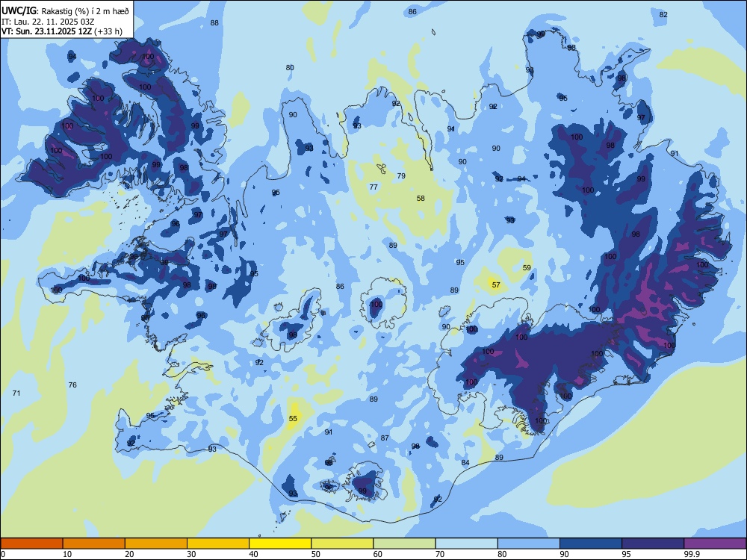Click the "10" legend tick label

coord(67,554)
